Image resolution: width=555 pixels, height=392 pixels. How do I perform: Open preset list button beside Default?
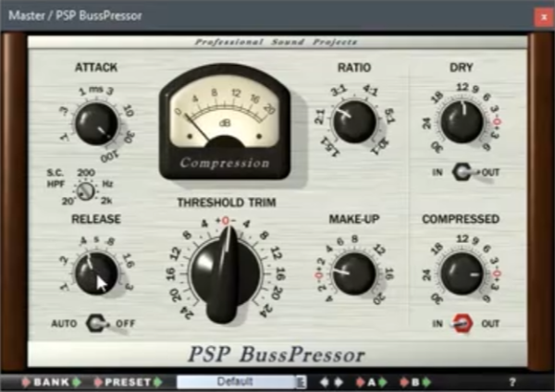[302, 382]
